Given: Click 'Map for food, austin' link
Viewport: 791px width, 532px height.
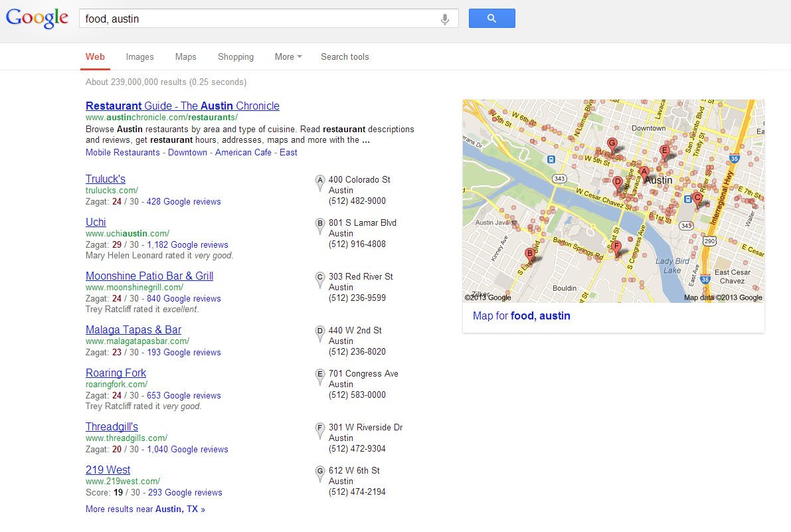Looking at the screenshot, I should pyautogui.click(x=521, y=316).
